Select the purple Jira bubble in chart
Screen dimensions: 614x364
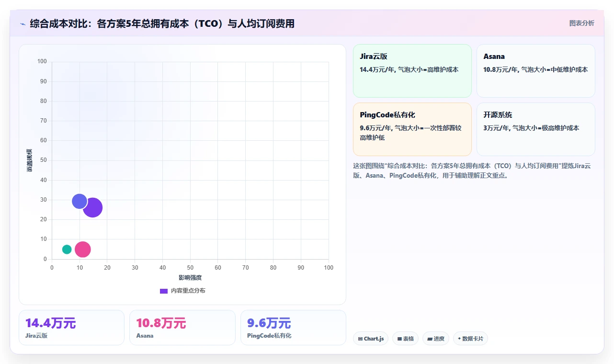click(x=92, y=208)
